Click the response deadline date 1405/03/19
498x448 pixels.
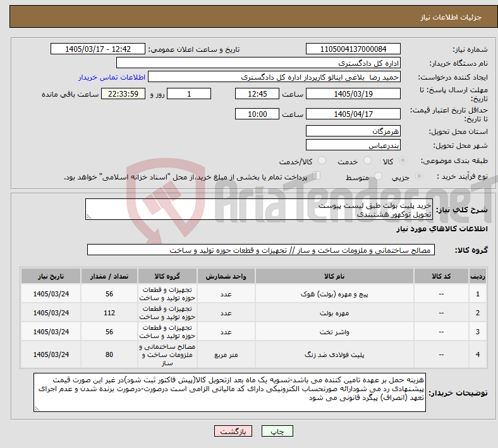point(353,94)
